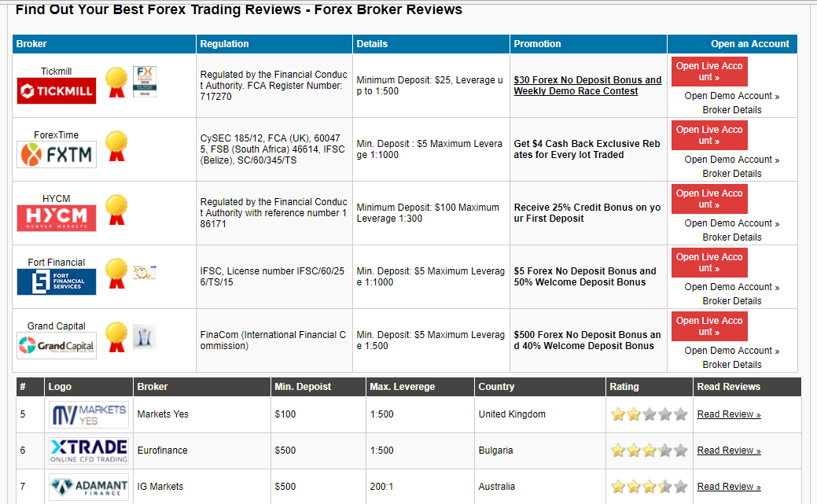Click Open Live Account for Grand Capital
817x504 pixels.
pyautogui.click(x=708, y=326)
